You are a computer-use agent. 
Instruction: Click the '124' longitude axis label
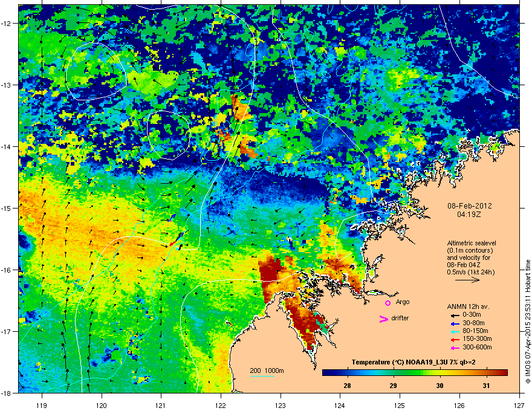[340, 405]
